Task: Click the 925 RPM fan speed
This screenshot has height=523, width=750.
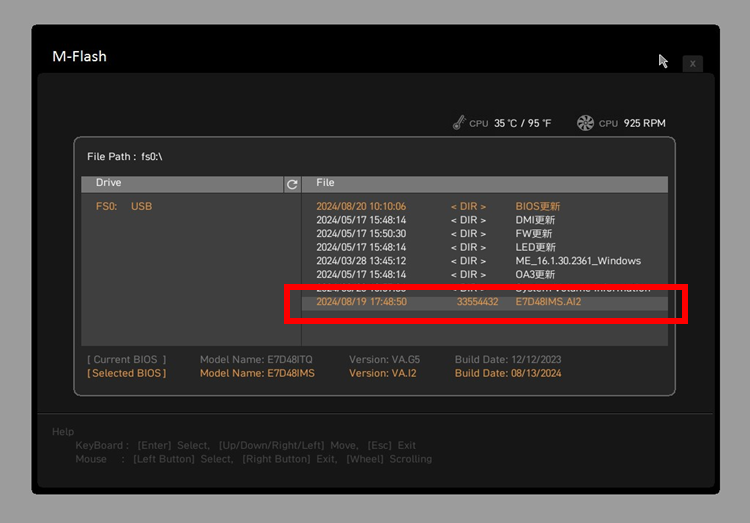Action: tap(644, 123)
